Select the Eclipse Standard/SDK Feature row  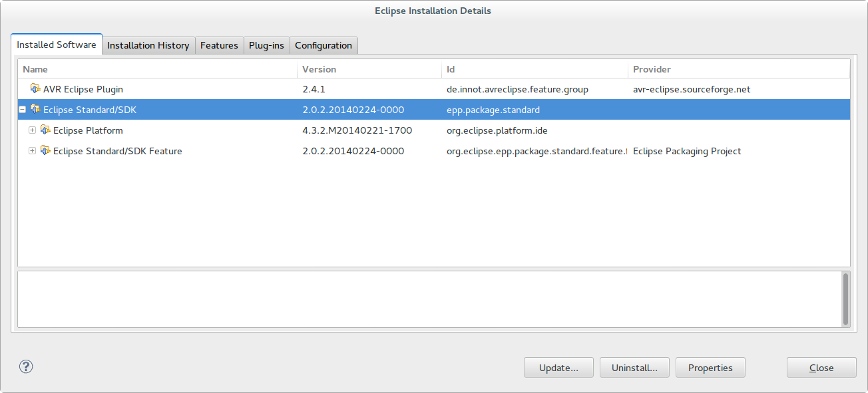coord(434,151)
